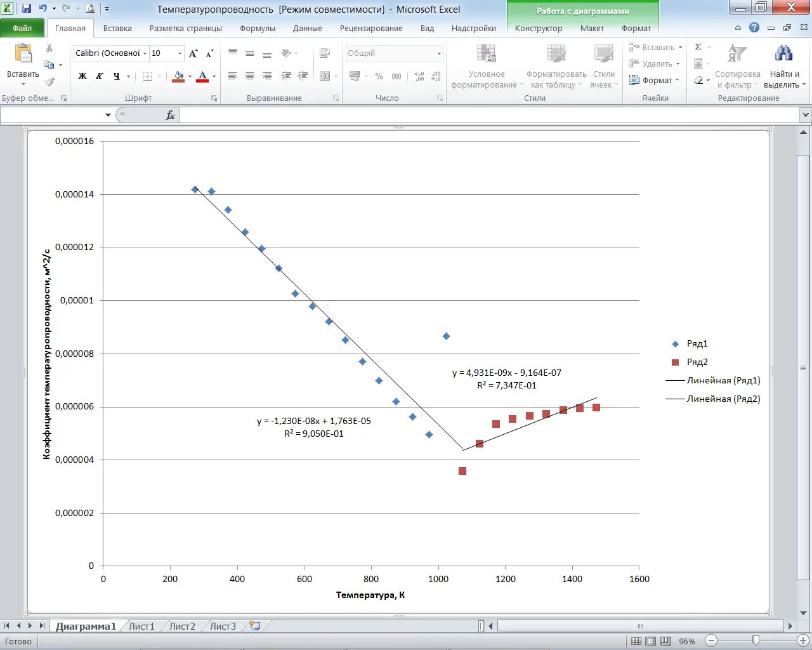Click the top align icon
This screenshot has height=650, width=812.
[x=233, y=53]
